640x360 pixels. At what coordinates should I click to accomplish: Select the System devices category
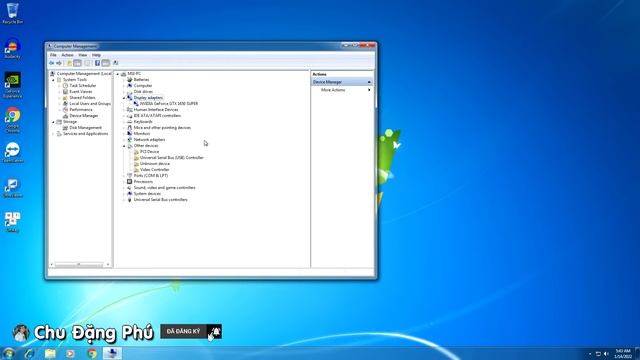(147, 194)
